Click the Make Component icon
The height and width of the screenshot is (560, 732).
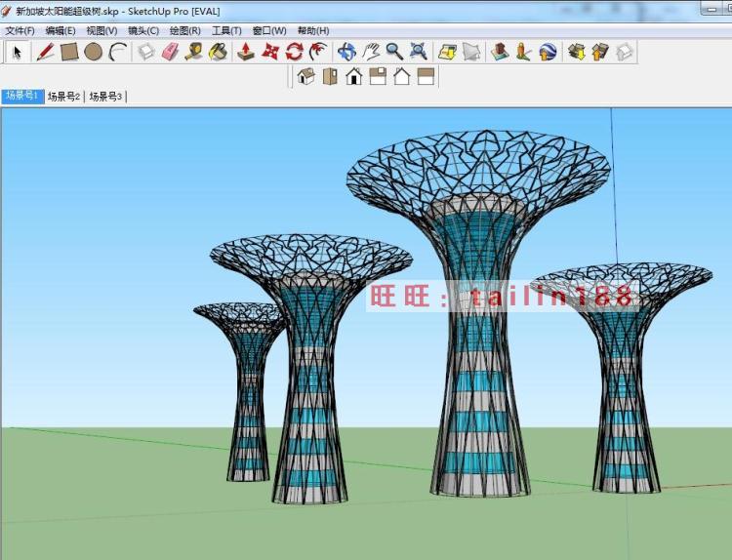(x=146, y=52)
